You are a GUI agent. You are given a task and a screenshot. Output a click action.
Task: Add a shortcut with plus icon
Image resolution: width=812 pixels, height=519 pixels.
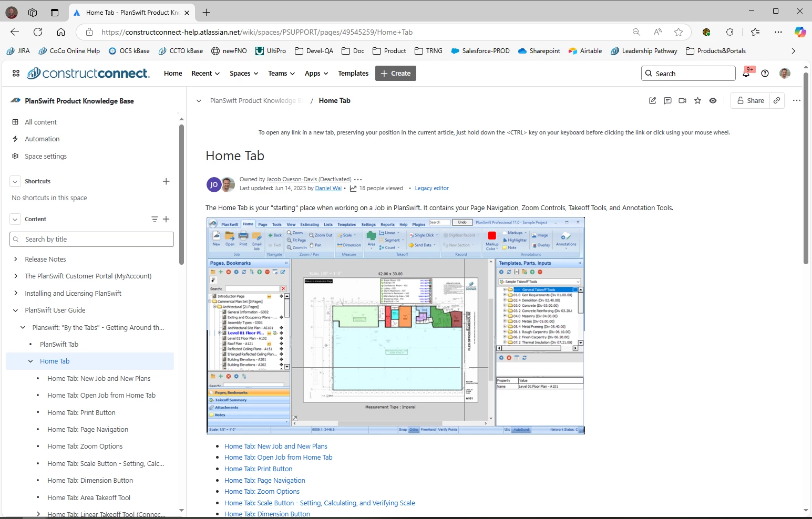coord(166,181)
